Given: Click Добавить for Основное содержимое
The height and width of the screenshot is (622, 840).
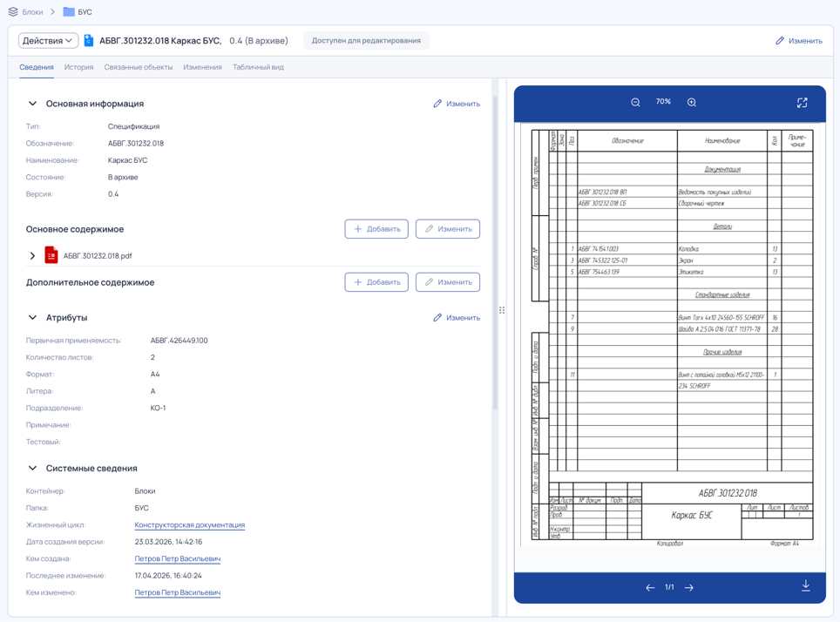Looking at the screenshot, I should click(x=376, y=229).
